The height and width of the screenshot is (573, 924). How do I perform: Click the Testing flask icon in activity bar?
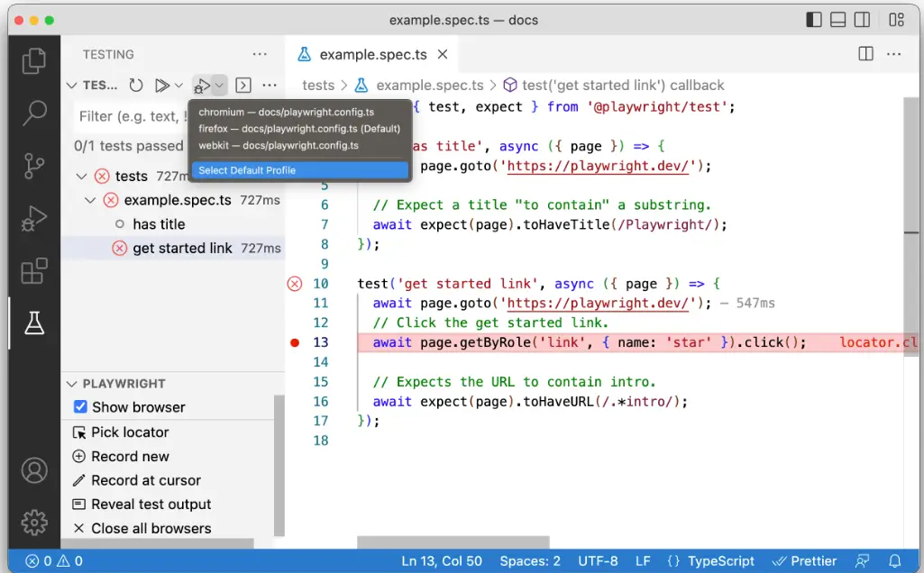click(34, 323)
